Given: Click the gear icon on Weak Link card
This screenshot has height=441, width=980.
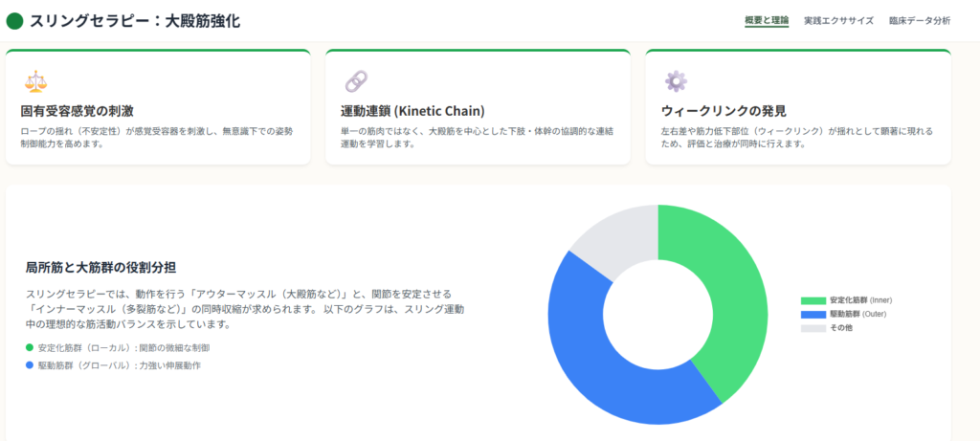Looking at the screenshot, I should (x=676, y=81).
